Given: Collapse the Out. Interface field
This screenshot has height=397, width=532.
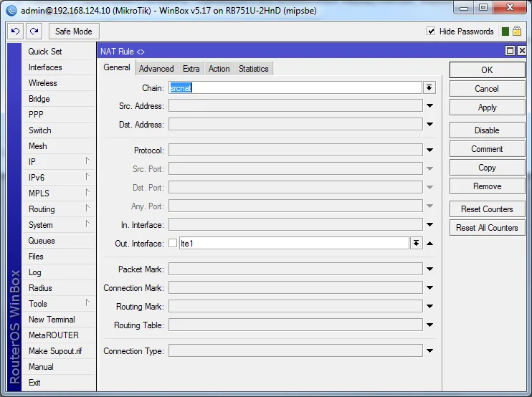Looking at the screenshot, I should click(x=429, y=243).
